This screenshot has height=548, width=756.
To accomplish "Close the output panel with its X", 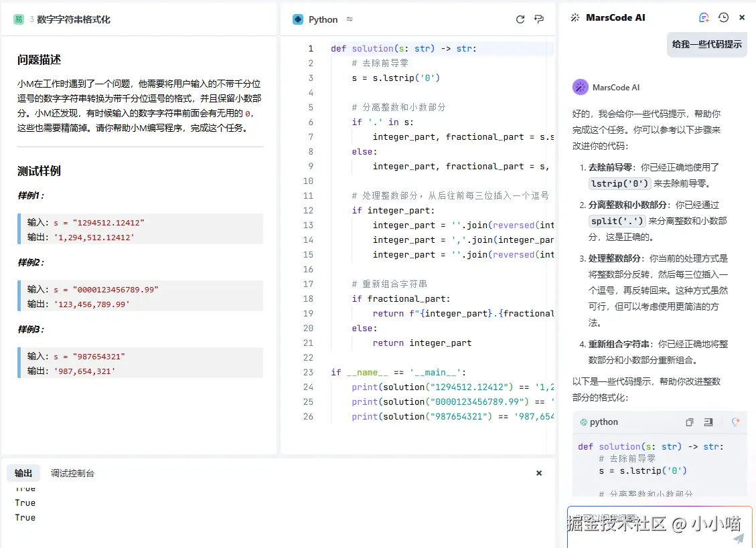I will tap(538, 473).
